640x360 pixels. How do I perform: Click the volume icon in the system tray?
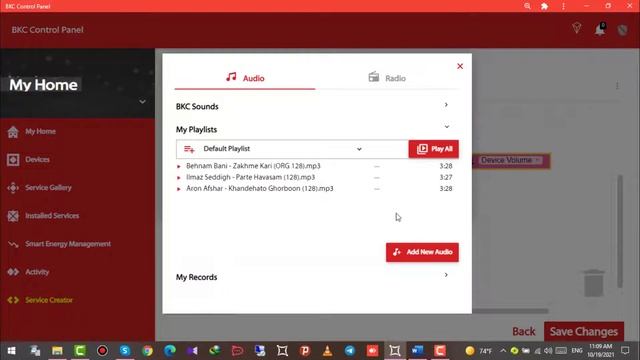[548, 351]
